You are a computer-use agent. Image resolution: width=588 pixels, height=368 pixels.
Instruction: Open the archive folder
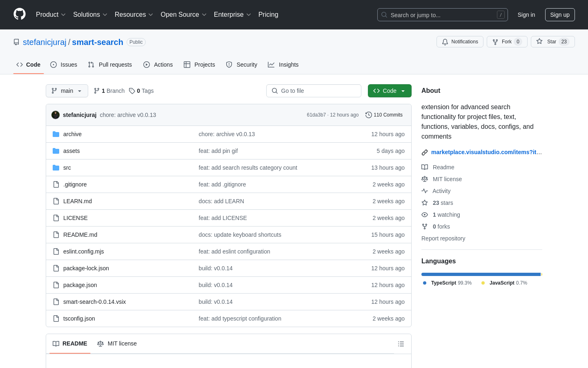pyautogui.click(x=72, y=134)
